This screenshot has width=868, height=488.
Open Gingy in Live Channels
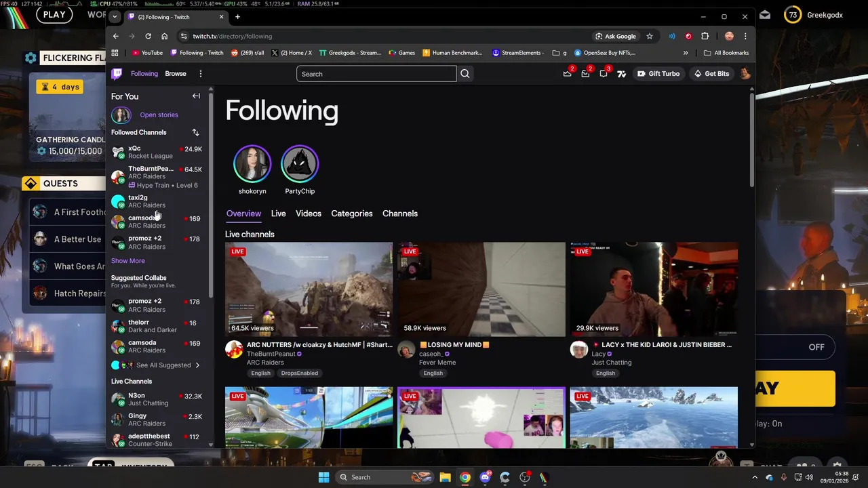157,420
